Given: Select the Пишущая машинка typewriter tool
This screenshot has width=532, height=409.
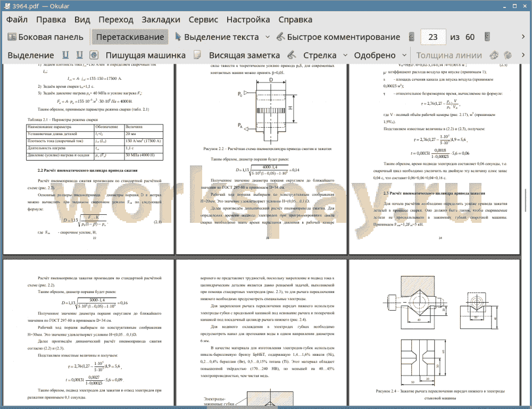Looking at the screenshot, I should pyautogui.click(x=146, y=55).
